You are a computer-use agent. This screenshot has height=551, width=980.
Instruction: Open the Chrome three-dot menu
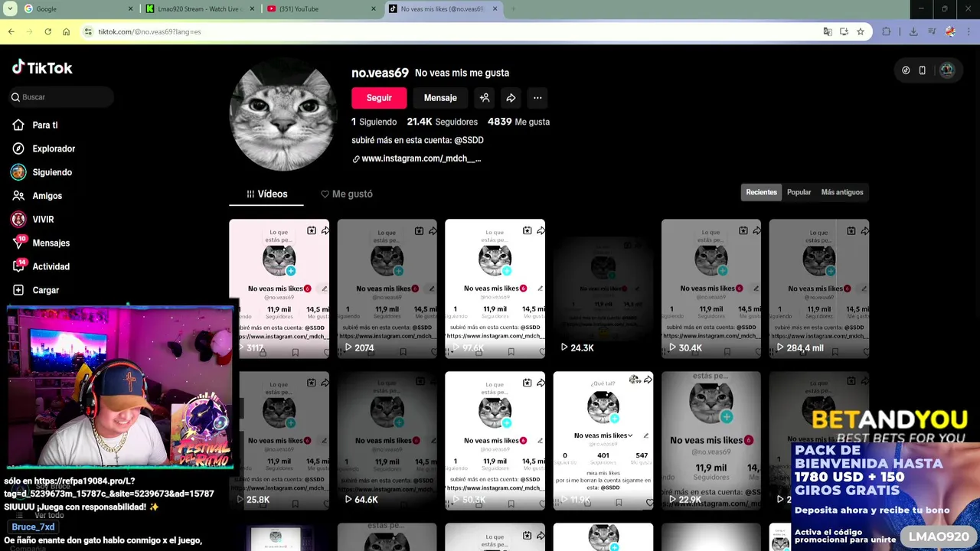pos(968,31)
